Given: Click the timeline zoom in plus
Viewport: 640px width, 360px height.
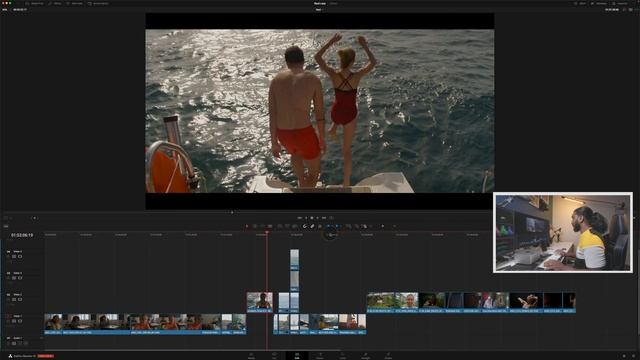Looking at the screenshot, I should pyautogui.click(x=394, y=226).
